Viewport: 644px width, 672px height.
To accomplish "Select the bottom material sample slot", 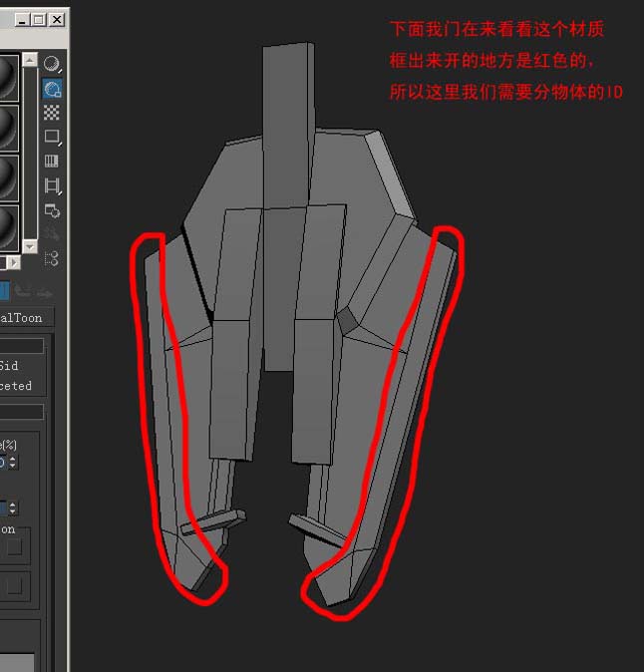I will pos(8,228).
